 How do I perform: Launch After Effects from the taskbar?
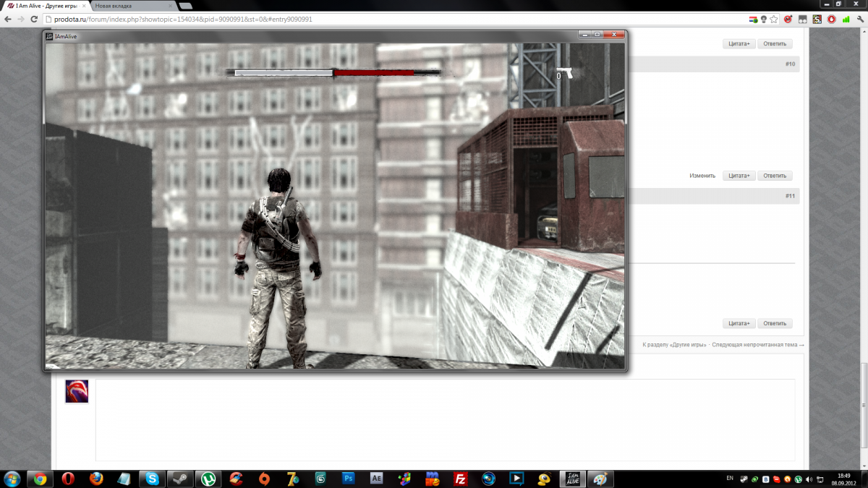[x=376, y=479]
